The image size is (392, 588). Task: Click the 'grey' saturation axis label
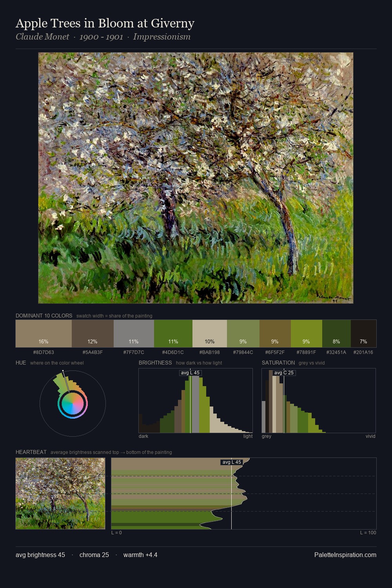(x=267, y=436)
